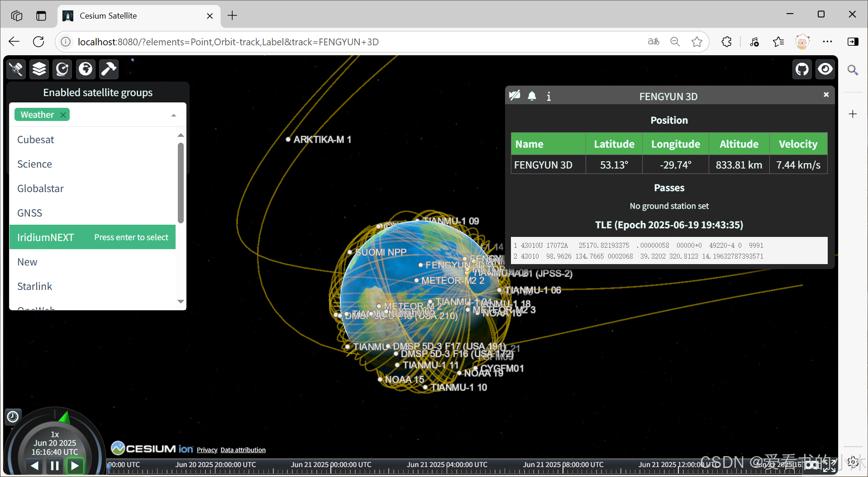Refresh the Cesium Satellite page
868x477 pixels.
point(38,42)
